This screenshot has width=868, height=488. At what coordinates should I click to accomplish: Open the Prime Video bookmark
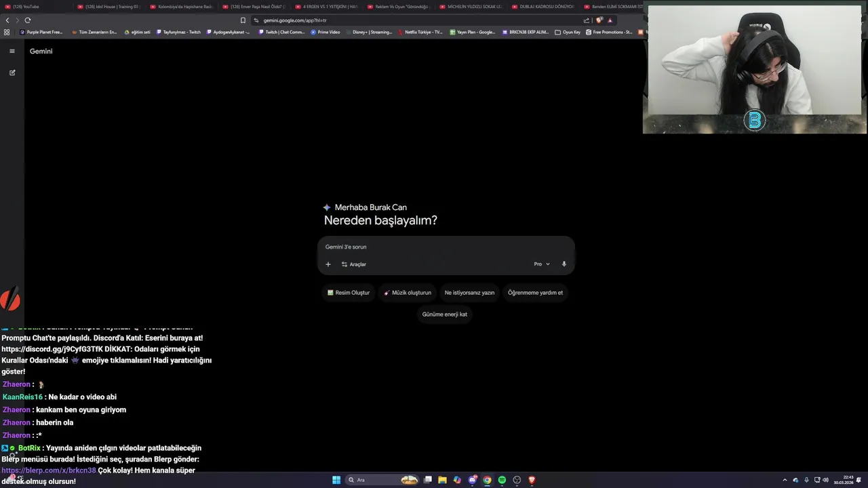point(325,32)
